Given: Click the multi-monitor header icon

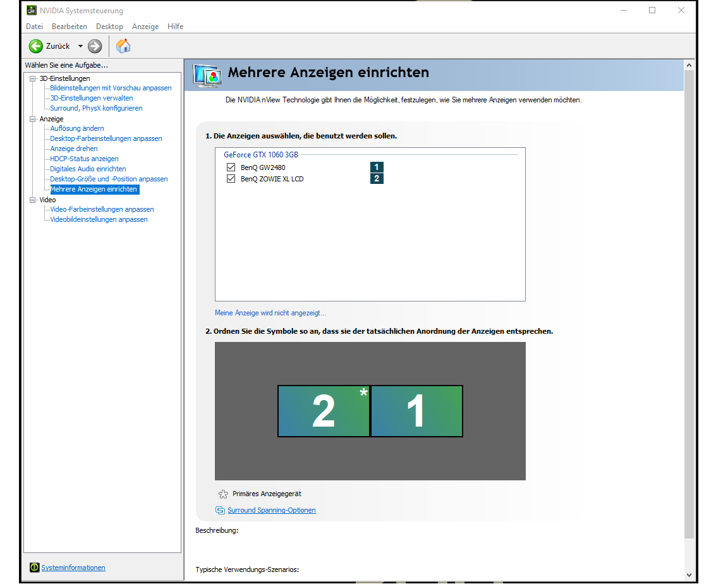Looking at the screenshot, I should [x=207, y=76].
